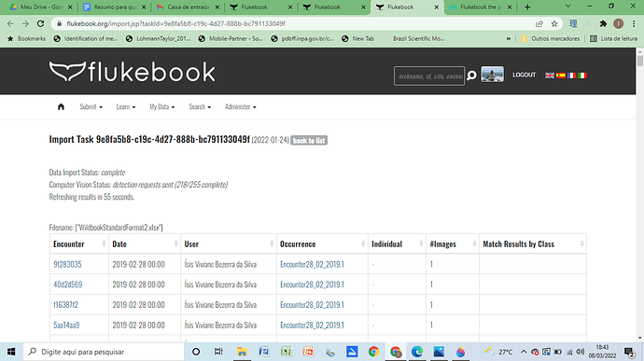
Task: Click the home icon in navigation bar
Action: click(x=61, y=106)
